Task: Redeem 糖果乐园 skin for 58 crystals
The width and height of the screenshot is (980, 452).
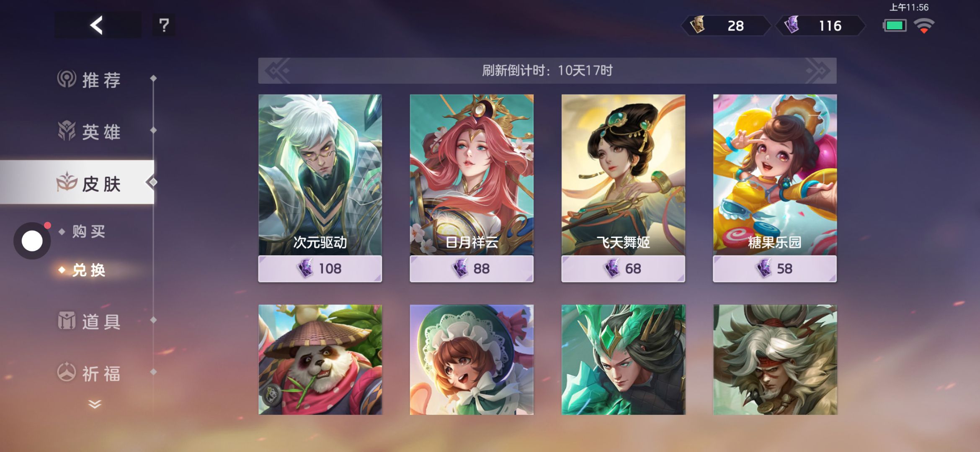Action: coord(775,268)
